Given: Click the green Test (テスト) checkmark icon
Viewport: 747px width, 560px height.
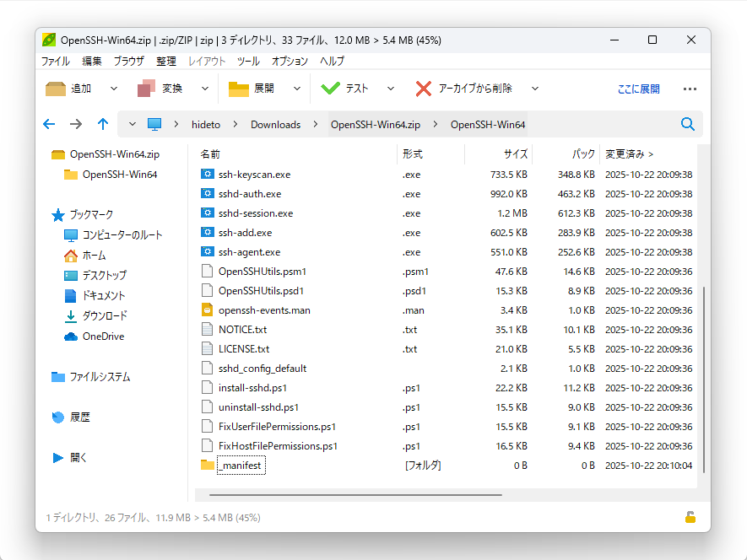Looking at the screenshot, I should pyautogui.click(x=330, y=88).
